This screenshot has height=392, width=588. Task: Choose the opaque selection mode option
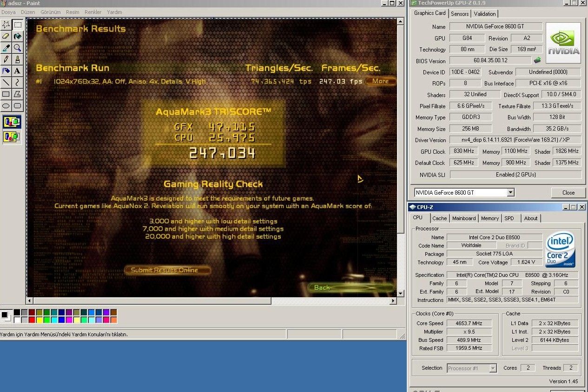point(12,122)
